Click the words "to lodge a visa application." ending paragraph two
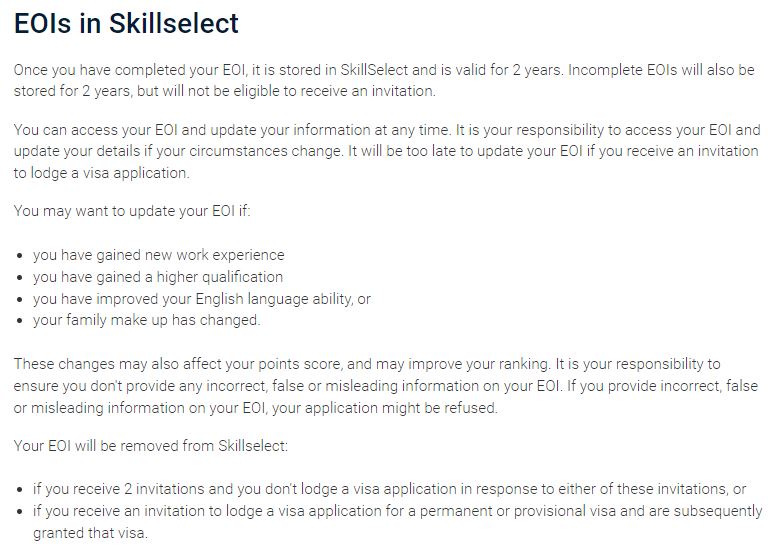 click(101, 174)
